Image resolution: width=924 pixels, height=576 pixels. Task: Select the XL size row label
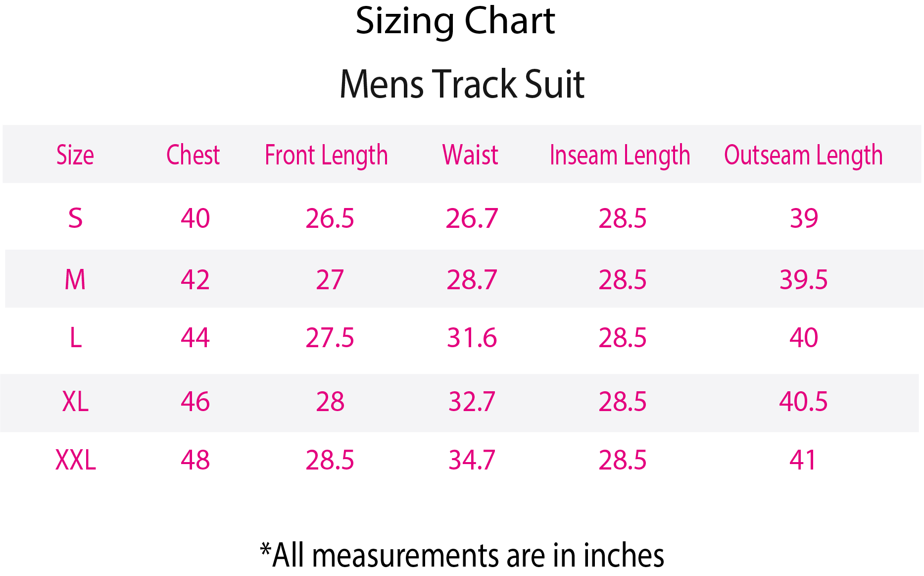pyautogui.click(x=75, y=402)
